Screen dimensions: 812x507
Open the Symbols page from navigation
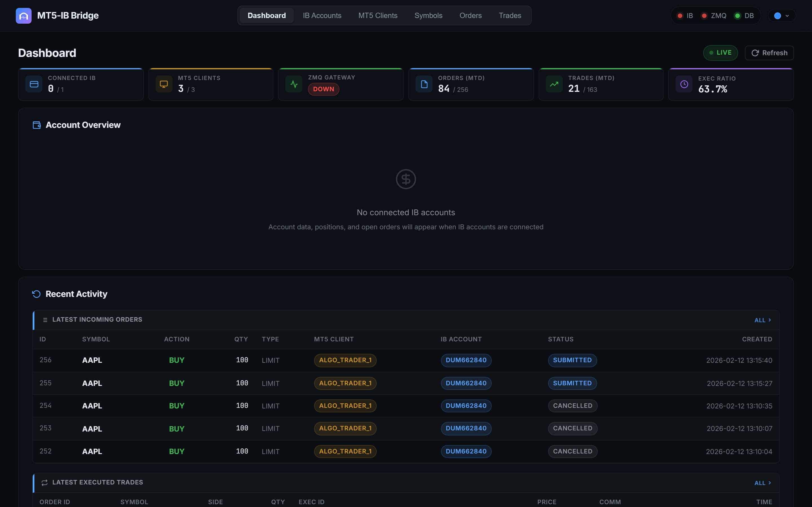(428, 15)
